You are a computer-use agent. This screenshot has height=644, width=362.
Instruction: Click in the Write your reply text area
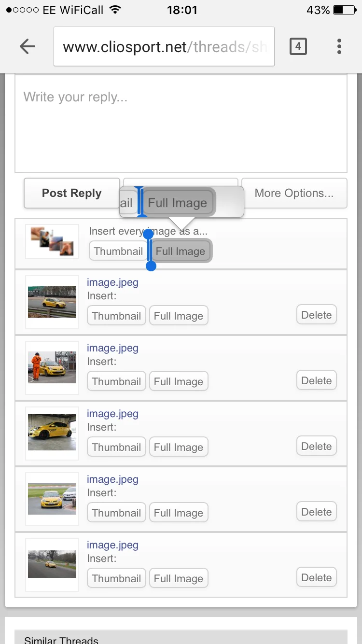tap(181, 124)
